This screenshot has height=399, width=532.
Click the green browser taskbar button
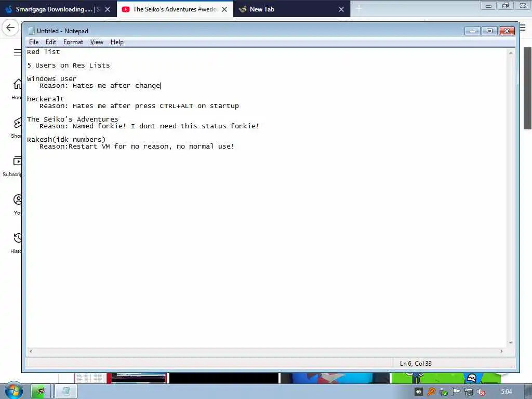click(x=41, y=392)
